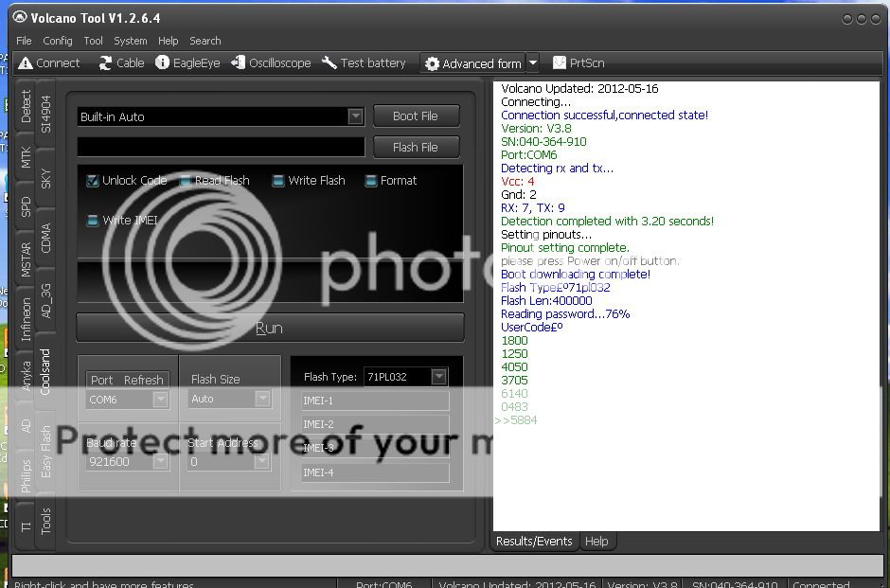Click the Run button
Viewport: 890px width, 588px height.
pyautogui.click(x=270, y=328)
